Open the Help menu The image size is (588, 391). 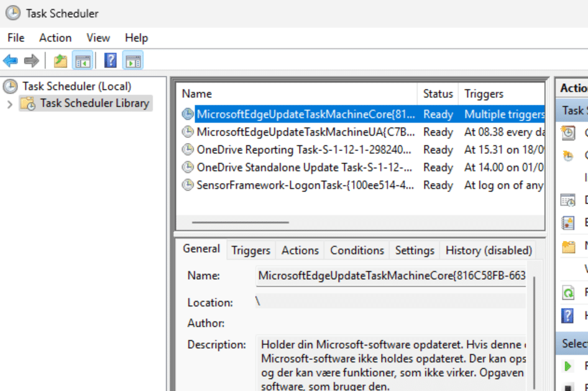coord(137,38)
